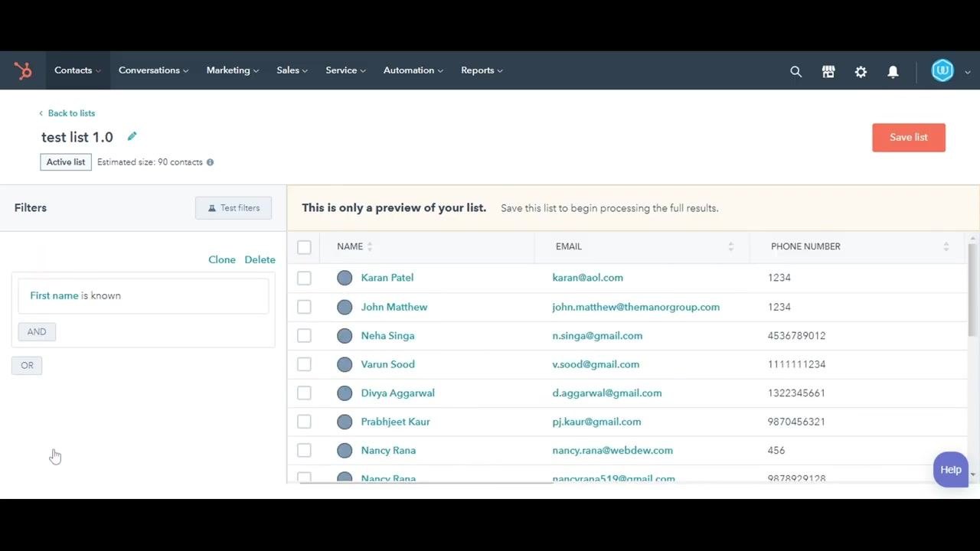The image size is (980, 551).
Task: Open the First name is known filter
Action: coord(143,296)
